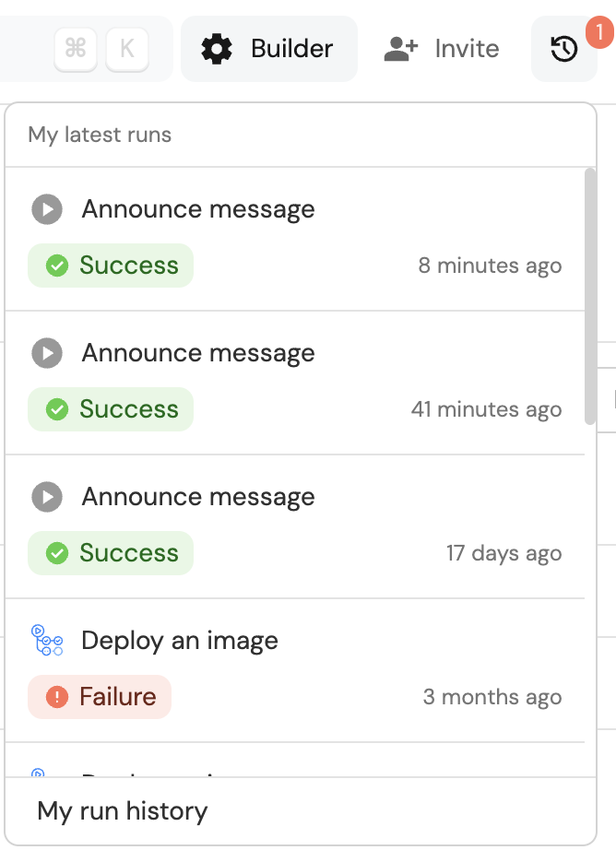Screen dimensions: 616x850
Task: Click the Invite person-plus icon
Action: tap(401, 49)
